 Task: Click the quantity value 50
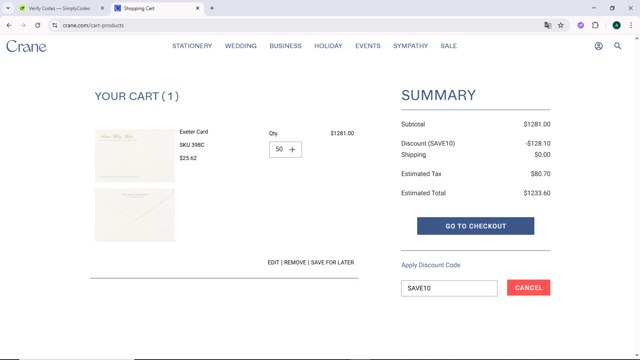pos(279,149)
